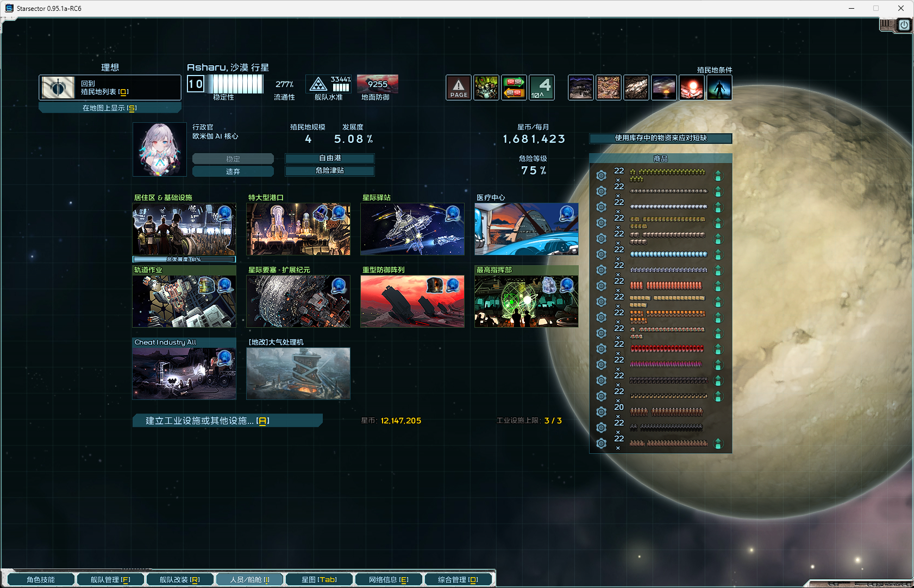Toggle 使用库存中的物资来应对短缺 option

click(660, 138)
